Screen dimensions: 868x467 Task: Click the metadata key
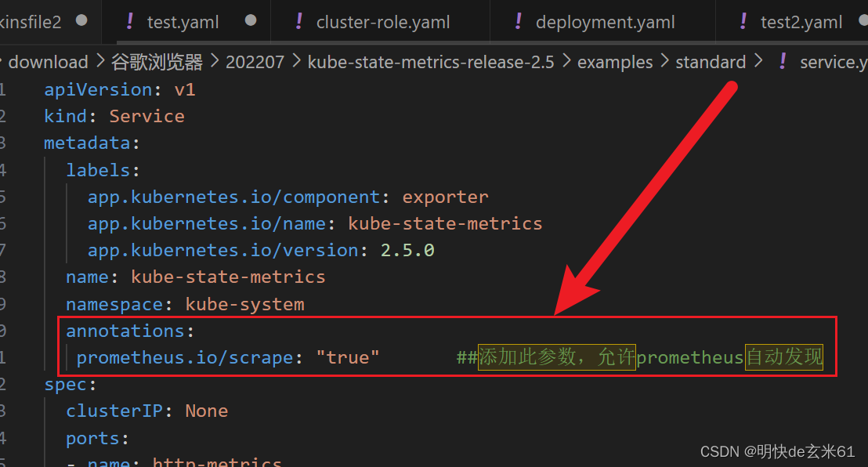pos(87,143)
